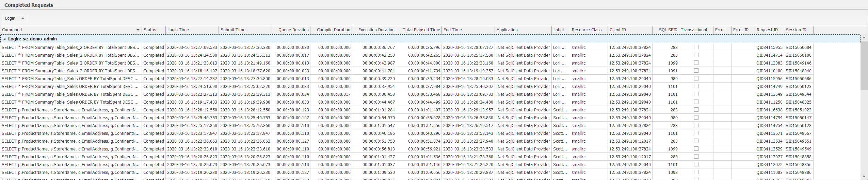The image size is (868, 180).
Task: Enable Transactional checkbox for request QID34116638
Action: click(696, 110)
